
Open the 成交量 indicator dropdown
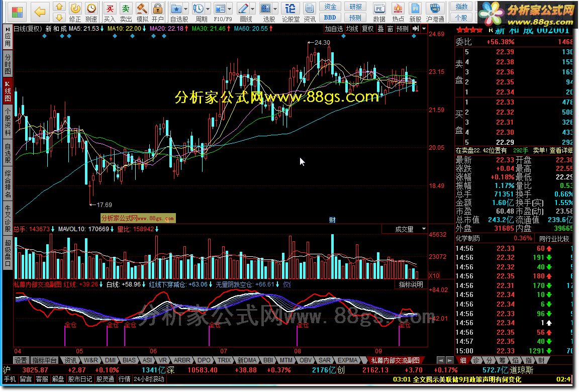tap(424, 229)
